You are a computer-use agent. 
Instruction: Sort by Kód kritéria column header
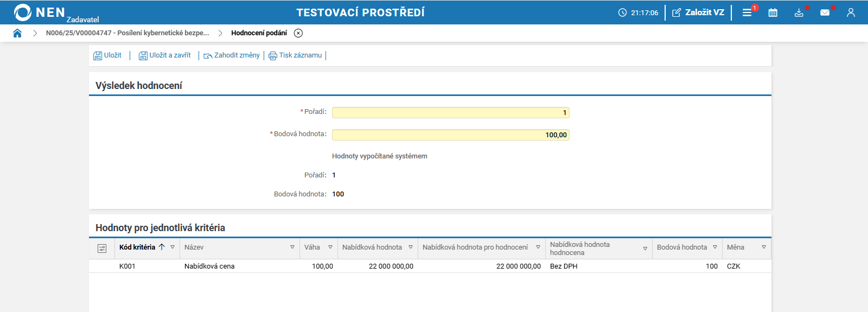[x=137, y=247]
